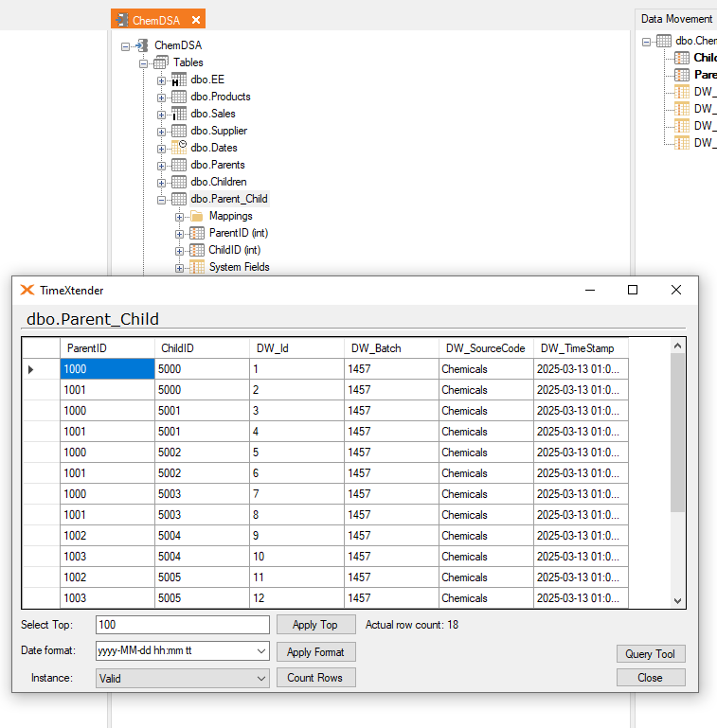Image resolution: width=717 pixels, height=728 pixels.
Task: Click the dbo.Supplier table icon
Action: click(x=179, y=131)
